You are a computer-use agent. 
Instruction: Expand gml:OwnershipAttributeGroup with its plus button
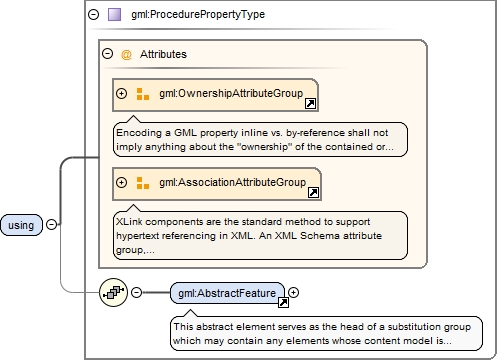pos(121,94)
